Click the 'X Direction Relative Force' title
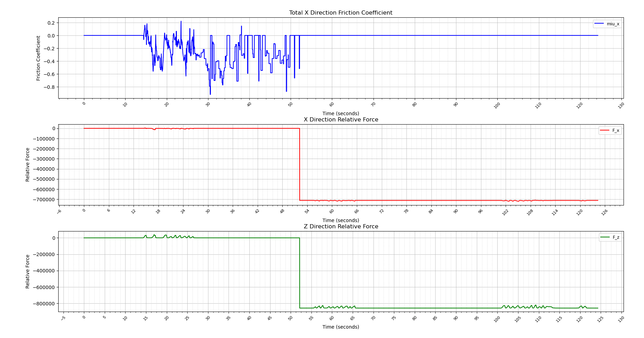The image size is (644, 338). click(341, 120)
